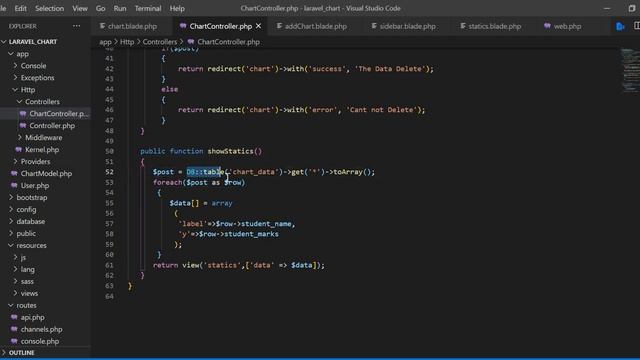Click 'The Data Delete' string in code
Screen dimensions: 640x360
pos(390,69)
